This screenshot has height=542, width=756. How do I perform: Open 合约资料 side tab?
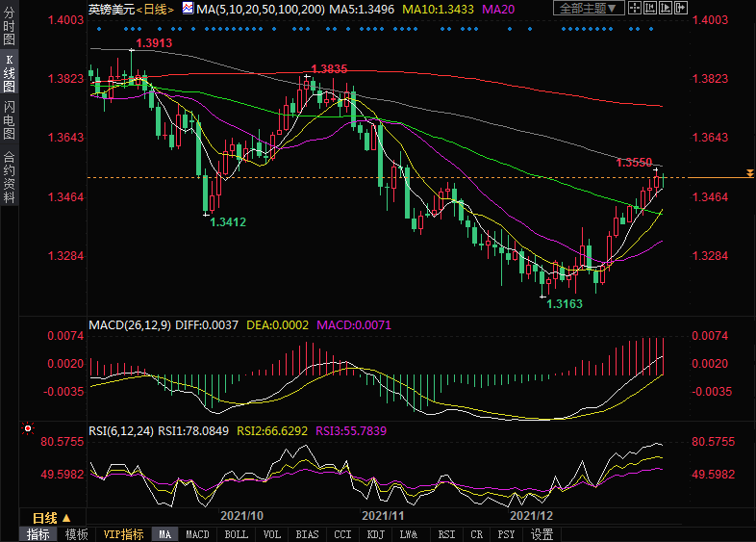9,177
